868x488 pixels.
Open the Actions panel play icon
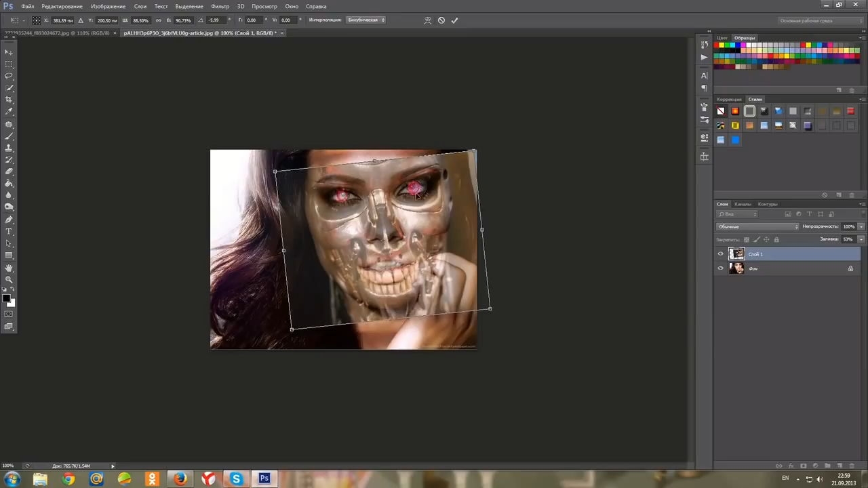point(704,57)
